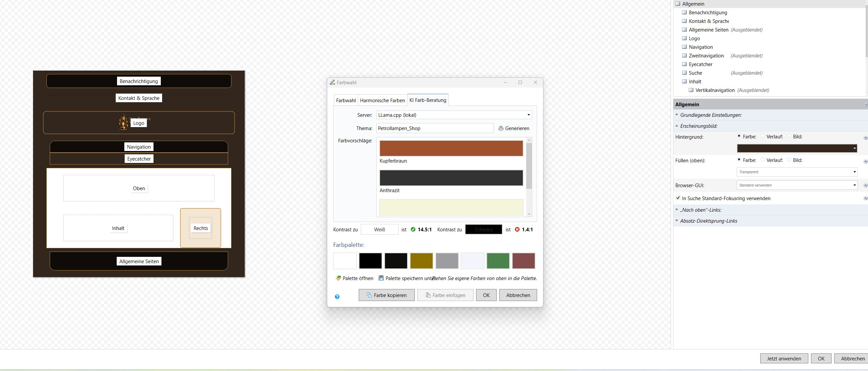Click the Generieren printer icon
This screenshot has height=371, width=868.
click(501, 128)
